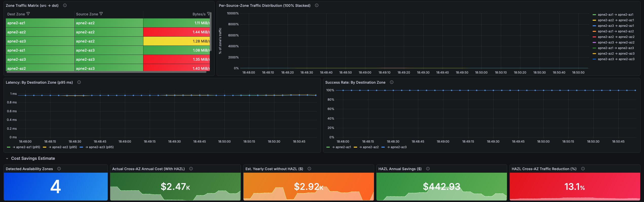
Task: Click the 13.1% traffic reduction value
Action: point(575,187)
